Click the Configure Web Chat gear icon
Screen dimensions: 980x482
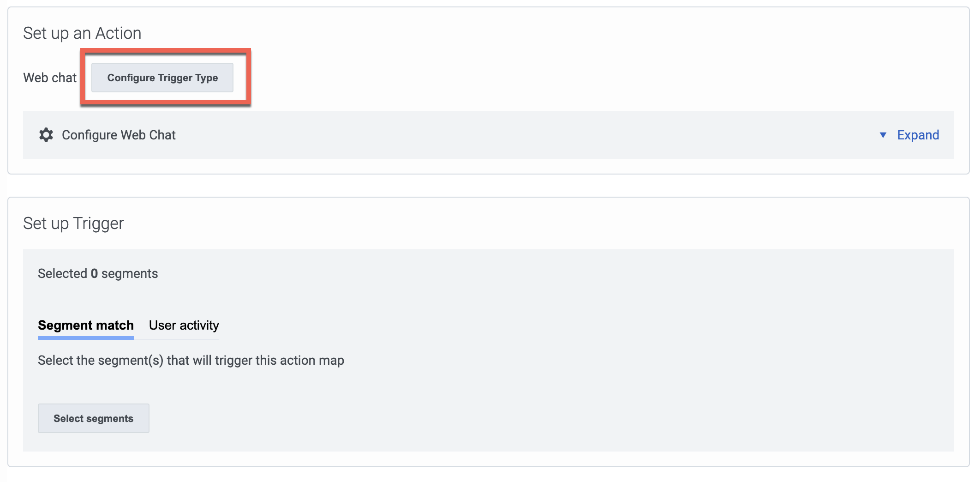[46, 135]
